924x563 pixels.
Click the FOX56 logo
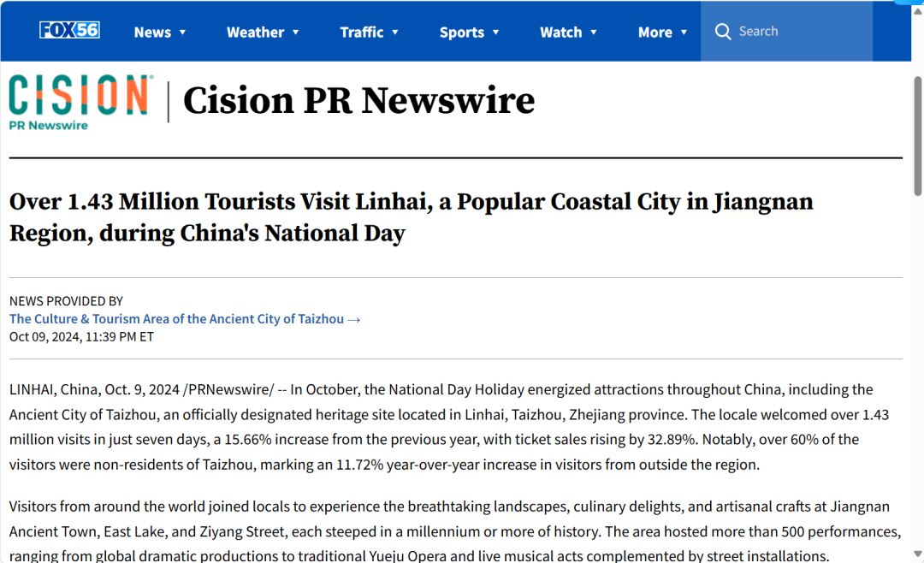click(x=69, y=31)
